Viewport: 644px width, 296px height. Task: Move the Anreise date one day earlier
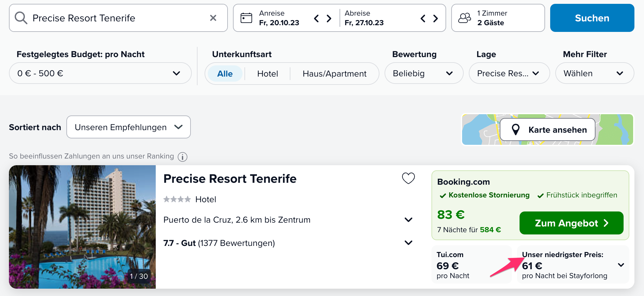(x=316, y=18)
